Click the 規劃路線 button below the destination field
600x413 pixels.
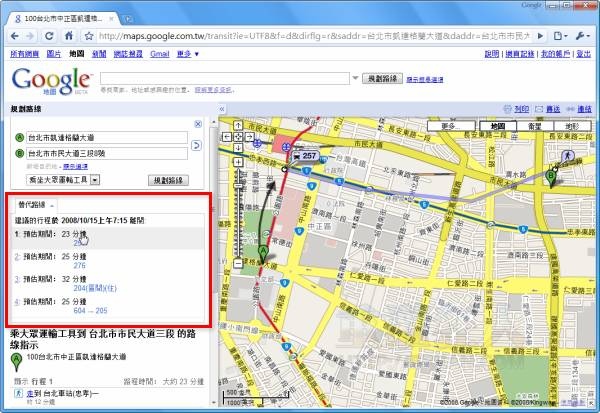pyautogui.click(x=168, y=180)
